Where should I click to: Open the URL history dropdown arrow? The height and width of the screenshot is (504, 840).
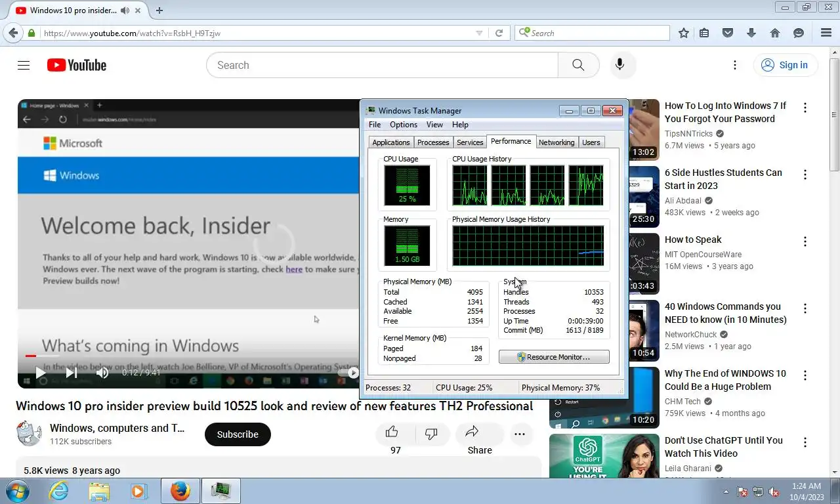[x=479, y=33]
